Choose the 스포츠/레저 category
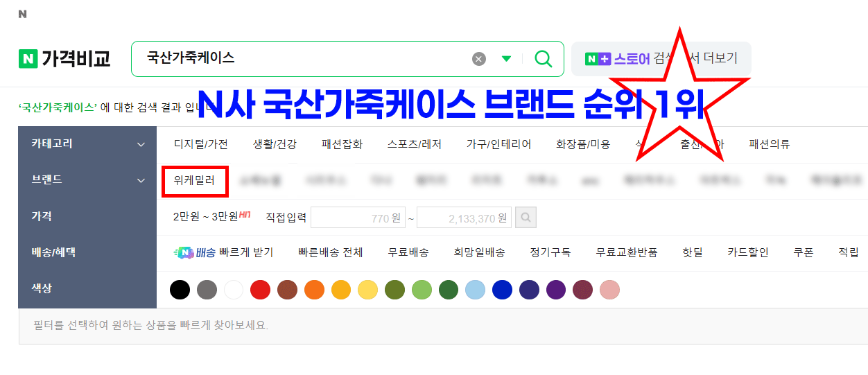Viewport: 868px width, 375px height. [x=414, y=145]
